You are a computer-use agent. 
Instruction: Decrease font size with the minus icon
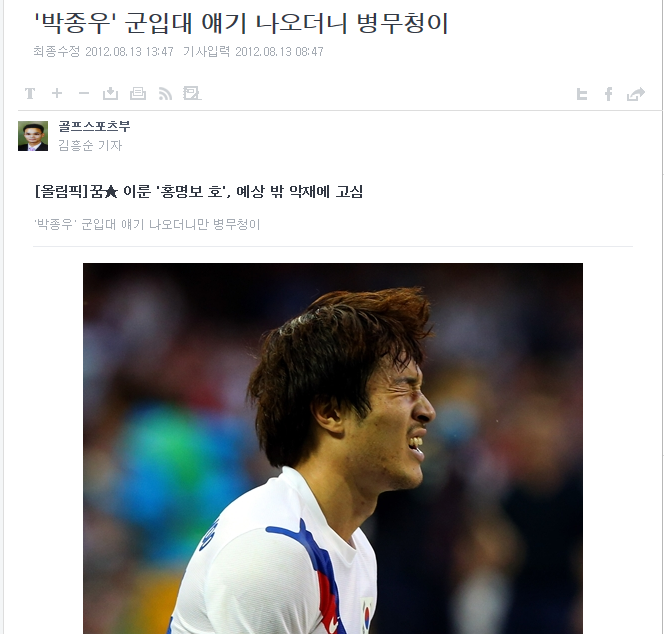click(84, 93)
